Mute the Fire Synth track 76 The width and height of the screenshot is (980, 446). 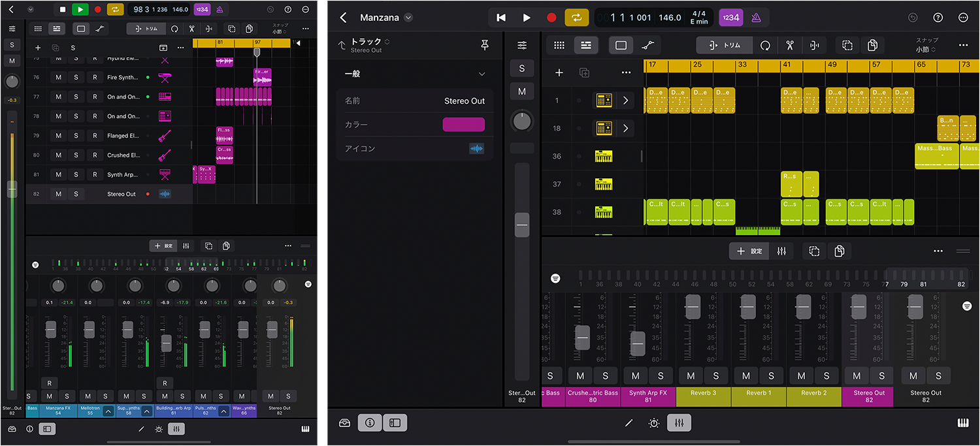point(58,77)
